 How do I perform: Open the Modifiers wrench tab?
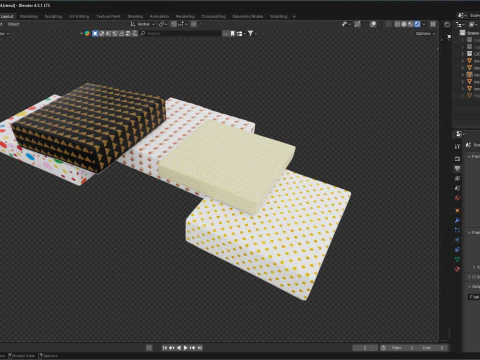pyautogui.click(x=457, y=220)
